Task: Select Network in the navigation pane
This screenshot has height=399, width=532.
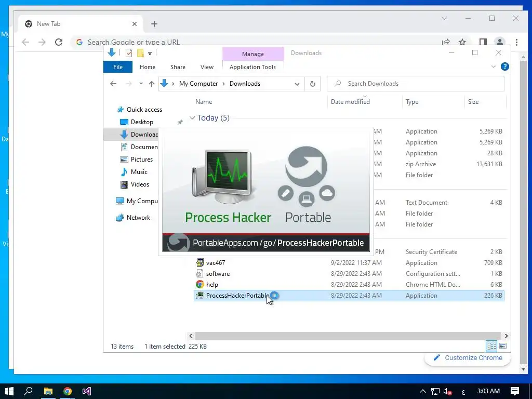Action: [x=138, y=218]
